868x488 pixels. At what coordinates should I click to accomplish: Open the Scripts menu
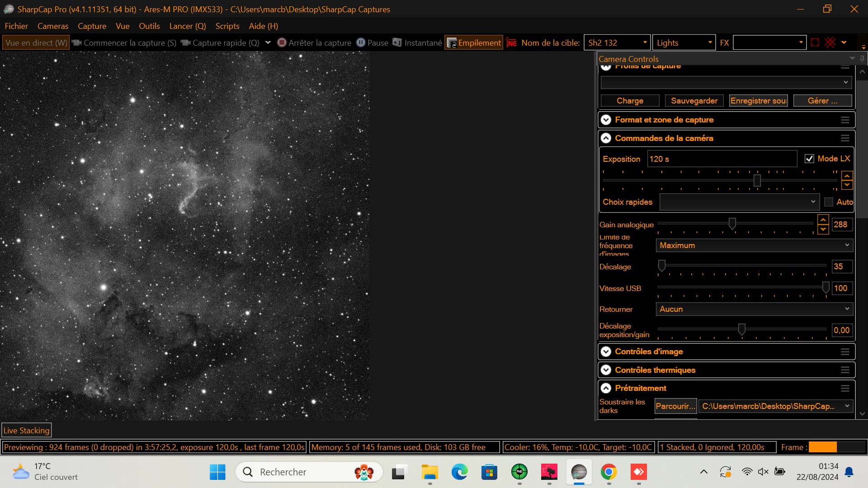(227, 26)
